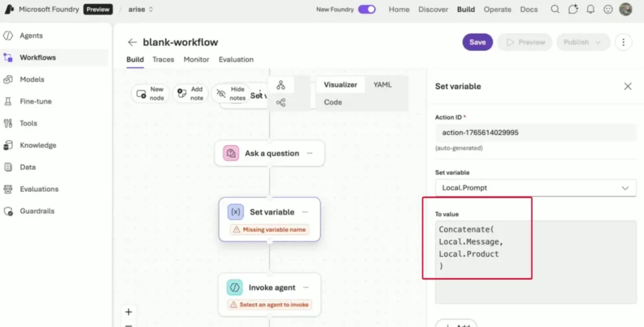This screenshot has width=644, height=327.
Task: Click the smiley feedback icon
Action: [x=608, y=9]
